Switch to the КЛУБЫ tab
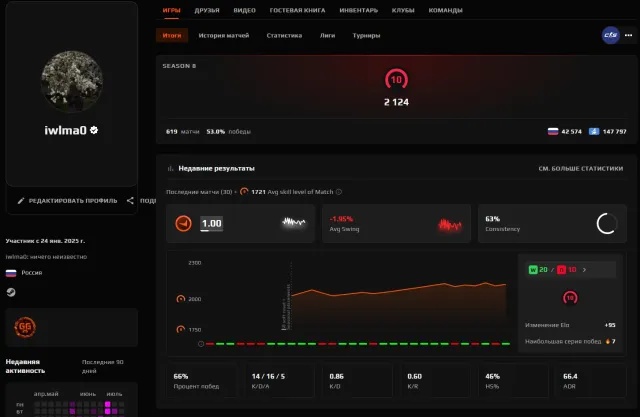This screenshot has width=640, height=417. click(x=403, y=10)
